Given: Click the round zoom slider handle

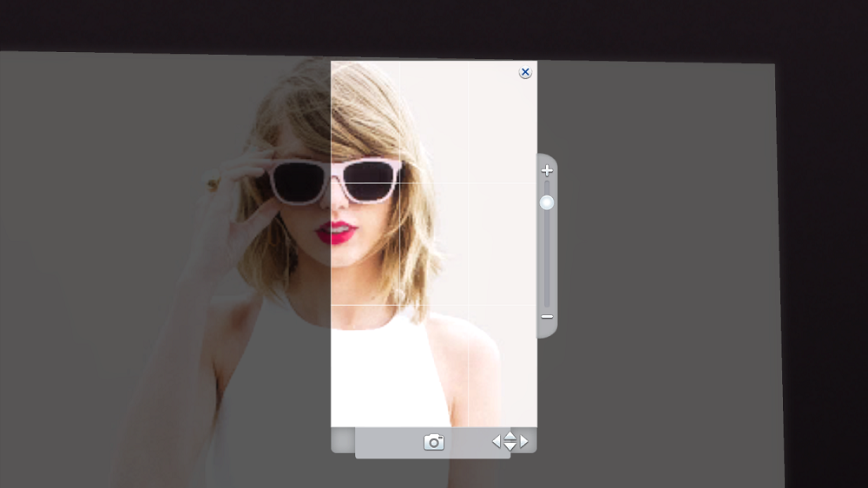Looking at the screenshot, I should (x=547, y=203).
